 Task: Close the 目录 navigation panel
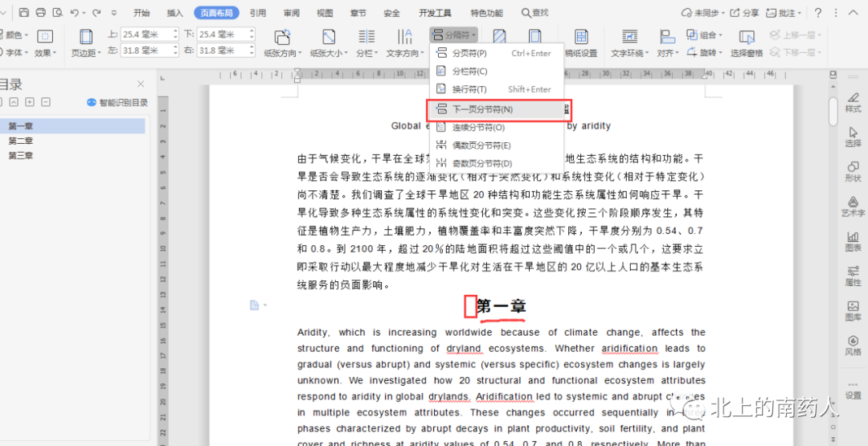pos(141,84)
